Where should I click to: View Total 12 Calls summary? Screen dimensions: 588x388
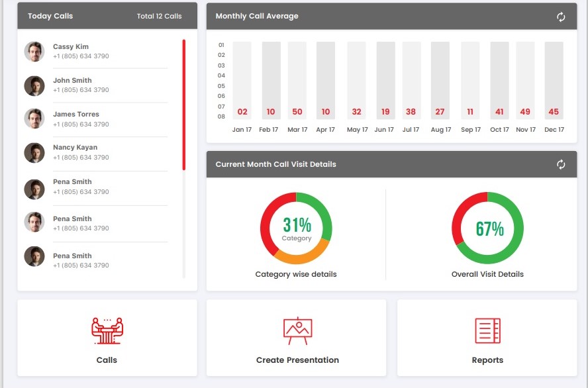coord(158,15)
